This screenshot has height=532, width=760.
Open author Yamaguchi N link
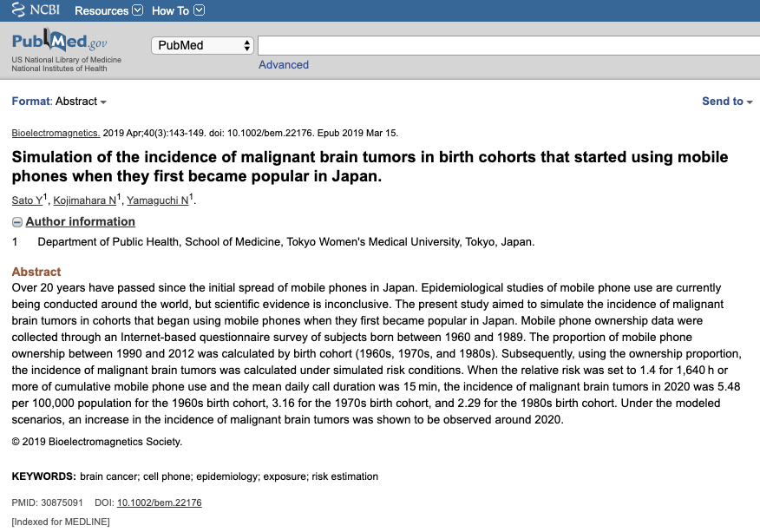coord(158,200)
